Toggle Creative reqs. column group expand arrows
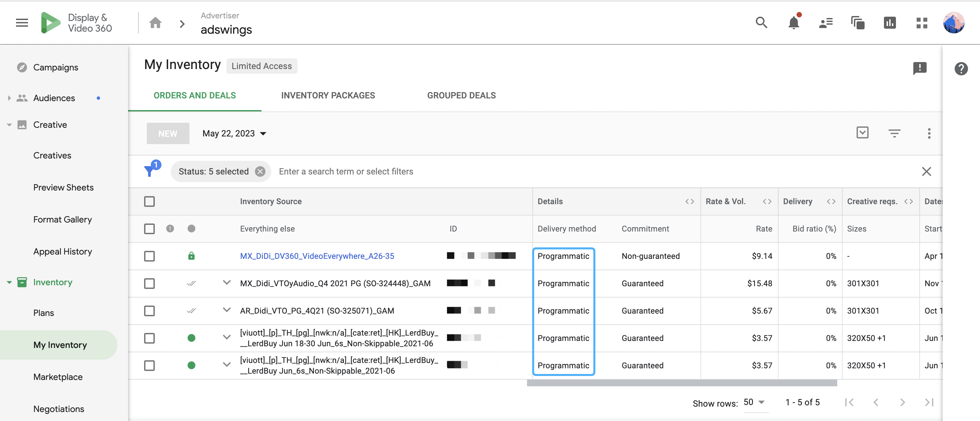Screen dimensions: 980x421 (909, 201)
